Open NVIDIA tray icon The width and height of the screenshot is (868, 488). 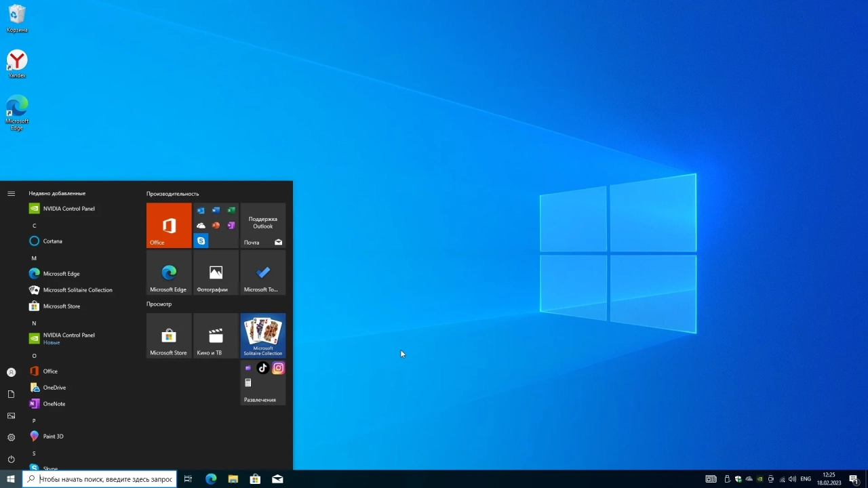(760, 479)
